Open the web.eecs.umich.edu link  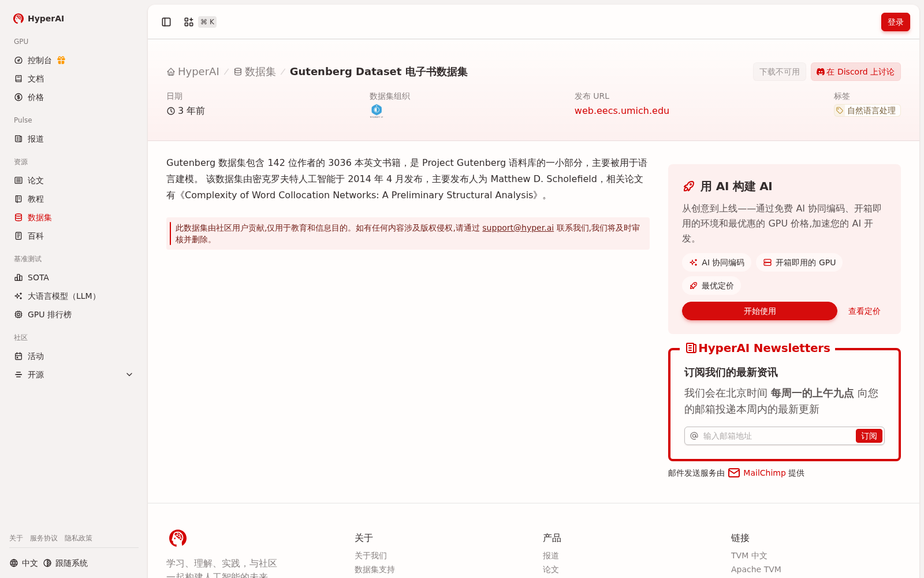tap(622, 110)
